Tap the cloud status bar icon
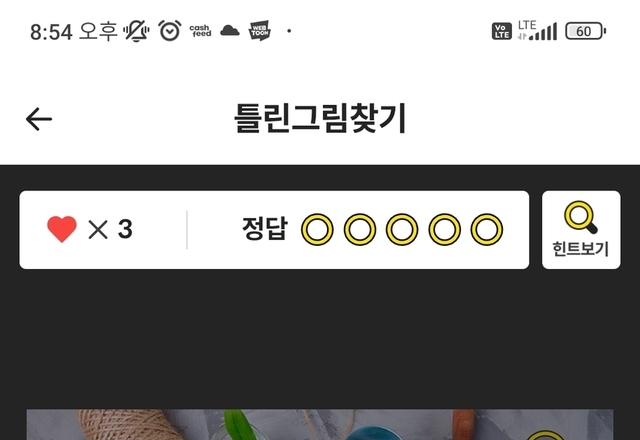 tap(230, 31)
